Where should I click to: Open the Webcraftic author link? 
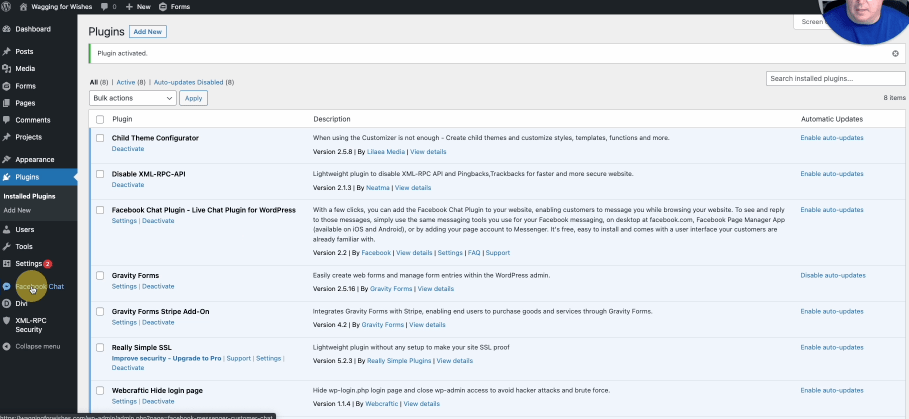[x=381, y=404]
